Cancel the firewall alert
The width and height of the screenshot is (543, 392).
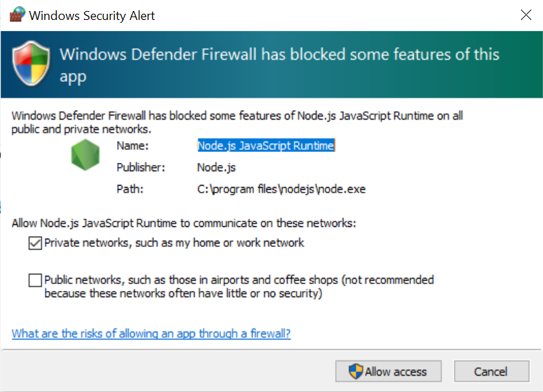pyautogui.click(x=491, y=371)
